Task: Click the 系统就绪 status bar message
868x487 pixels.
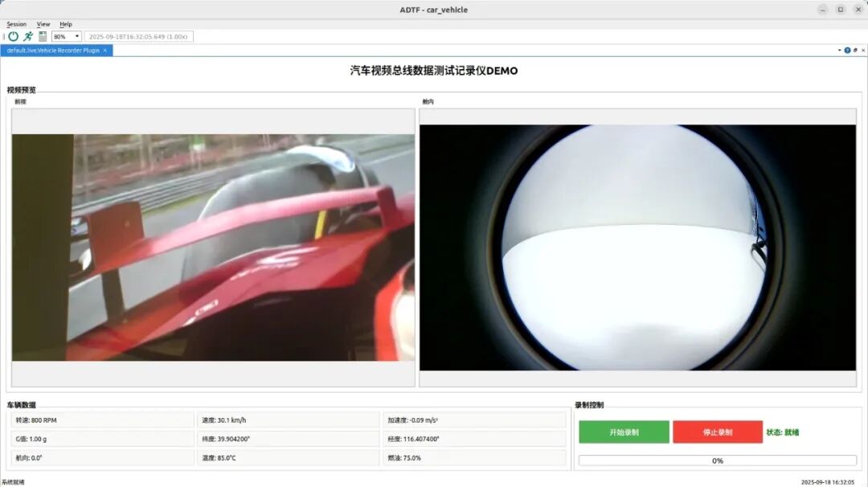Action: pos(14,482)
